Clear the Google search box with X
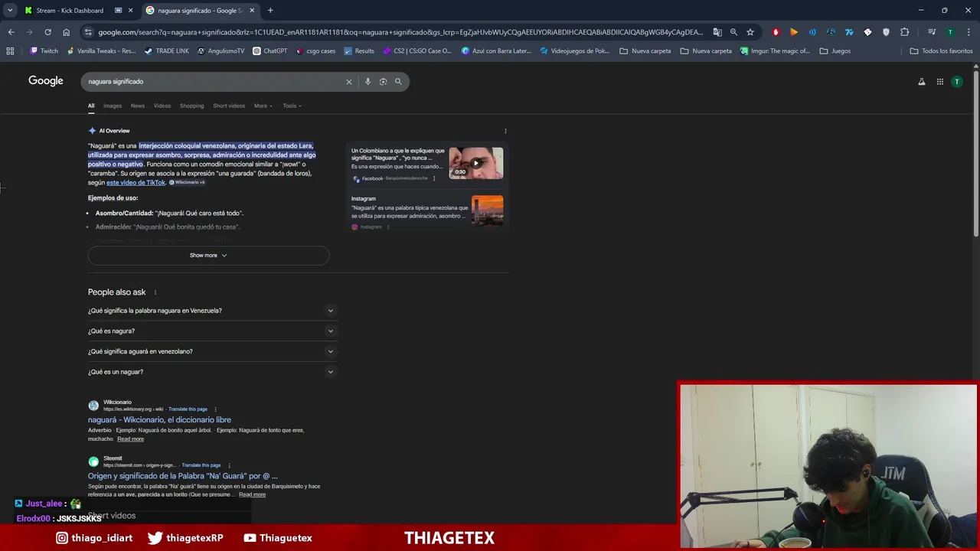Image resolution: width=980 pixels, height=551 pixels. tap(349, 81)
